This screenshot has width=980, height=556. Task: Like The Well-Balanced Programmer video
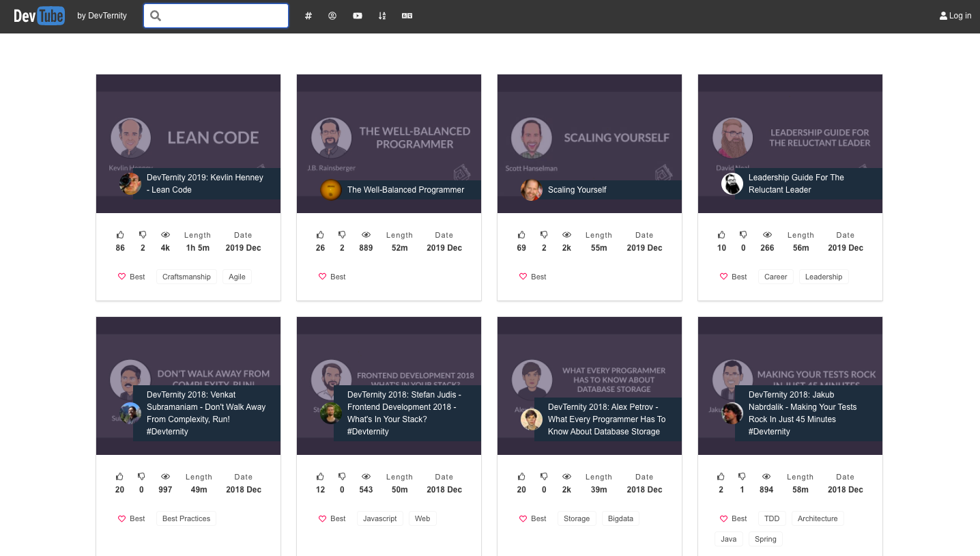tap(320, 235)
